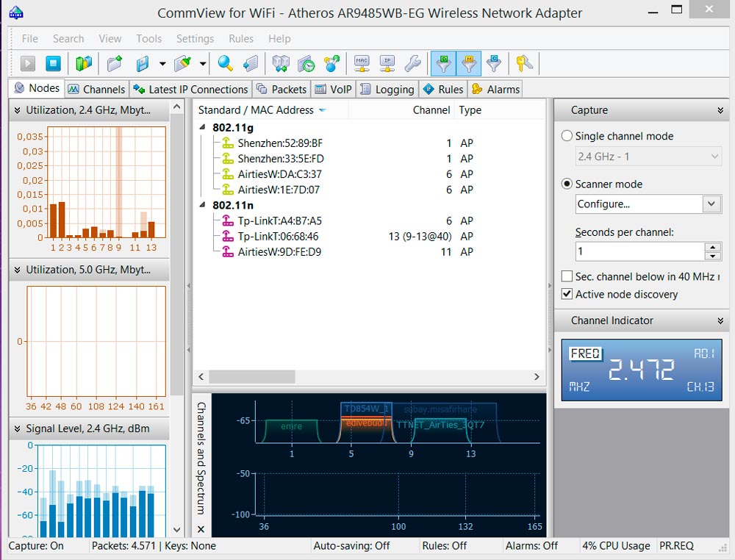Image resolution: width=735 pixels, height=560 pixels.
Task: Close the Channels and Spectrum pane
Action: (x=201, y=529)
